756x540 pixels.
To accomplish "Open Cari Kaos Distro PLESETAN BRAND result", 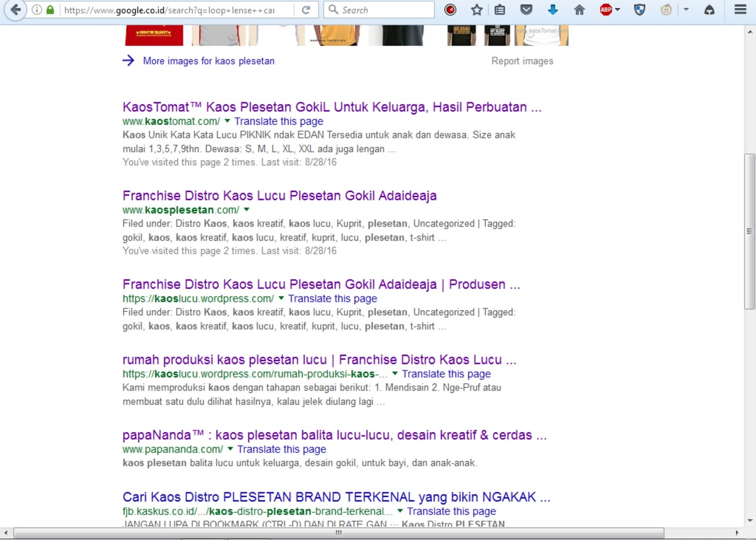I will coord(336,497).
